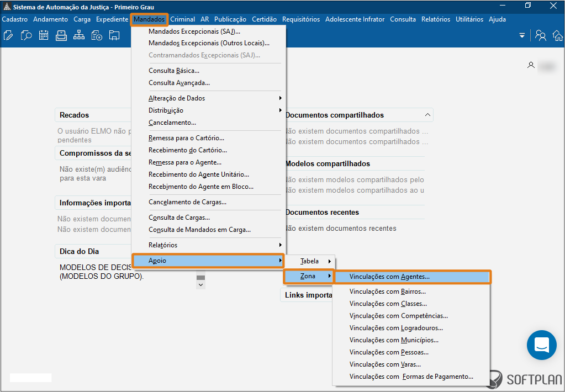Image resolution: width=565 pixels, height=392 pixels.
Task: Click the document edit pencil toolbar icon
Action: tap(8, 35)
